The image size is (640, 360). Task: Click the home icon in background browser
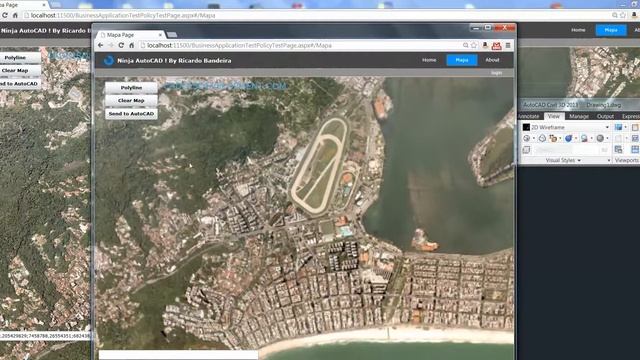click(x=15, y=15)
